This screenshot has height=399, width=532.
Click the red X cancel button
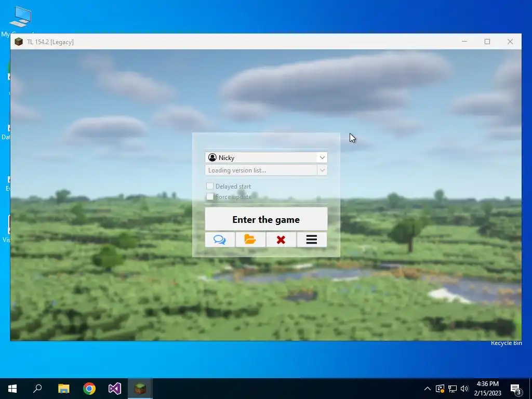pyautogui.click(x=281, y=240)
